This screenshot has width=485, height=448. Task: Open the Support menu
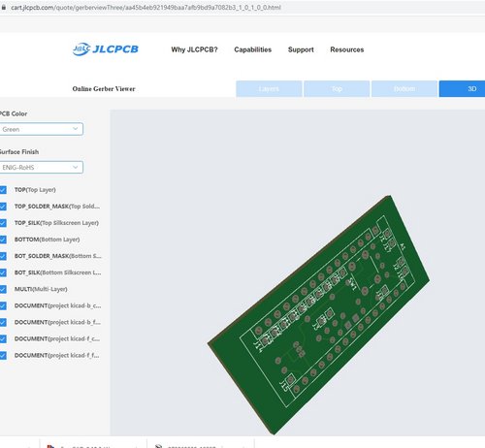pyautogui.click(x=301, y=49)
